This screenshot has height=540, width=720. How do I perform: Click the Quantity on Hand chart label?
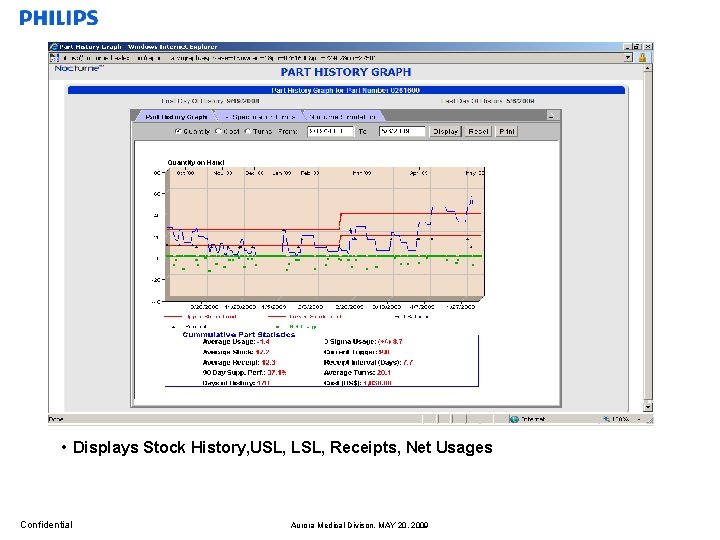point(196,162)
